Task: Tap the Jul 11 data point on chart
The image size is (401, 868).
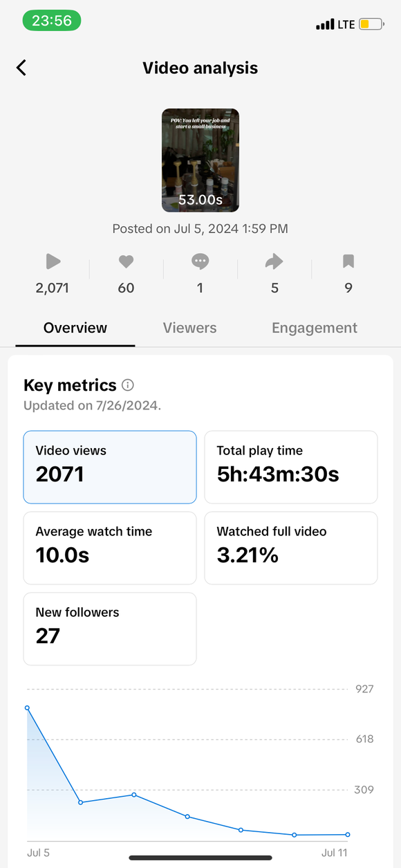Action: click(x=348, y=834)
